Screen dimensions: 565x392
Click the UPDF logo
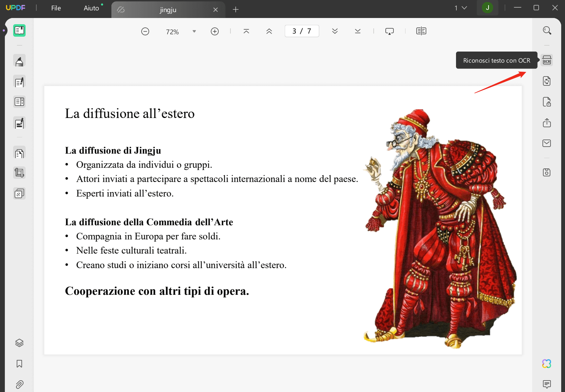16,8
